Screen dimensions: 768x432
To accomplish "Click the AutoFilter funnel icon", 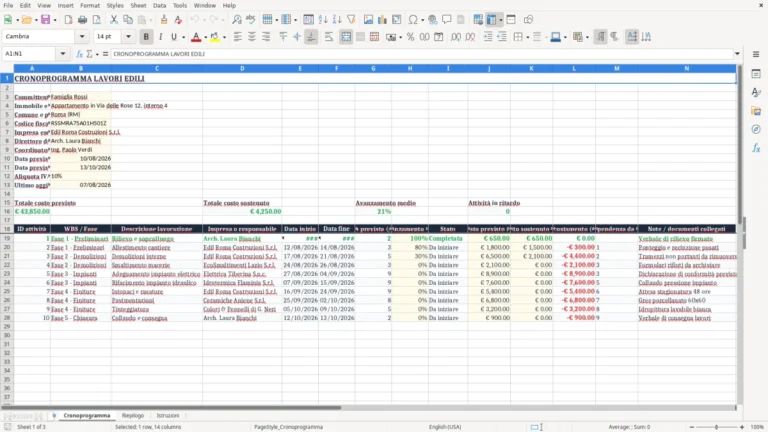I will 351,20.
